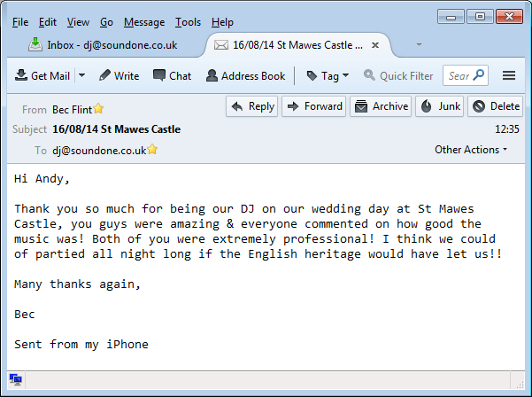Open the Chat tool
The height and width of the screenshot is (397, 532).
[172, 76]
